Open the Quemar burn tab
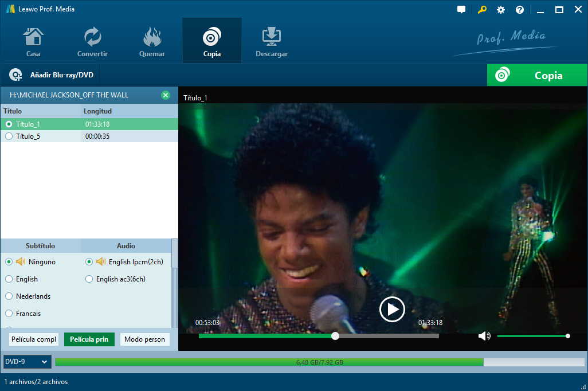588x391 pixels. (x=152, y=41)
